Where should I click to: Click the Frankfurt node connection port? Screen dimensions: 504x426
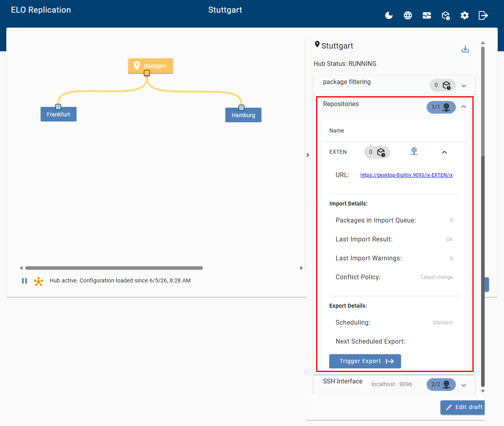[x=58, y=107]
